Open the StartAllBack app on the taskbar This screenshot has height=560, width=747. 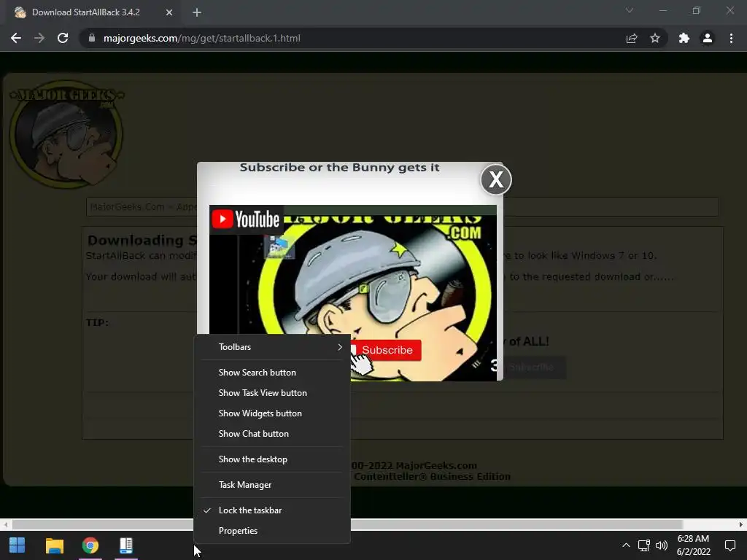(125, 545)
